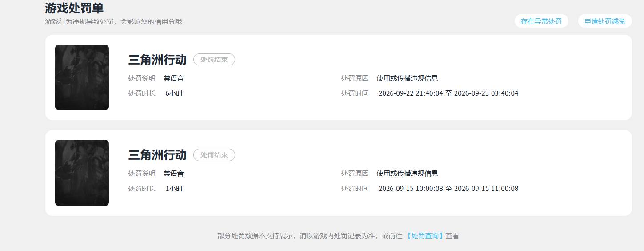Click the subtitle 游戏行为违规导致处罚，会影响您的信用分哦
The height and width of the screenshot is (251, 644).
pos(113,21)
